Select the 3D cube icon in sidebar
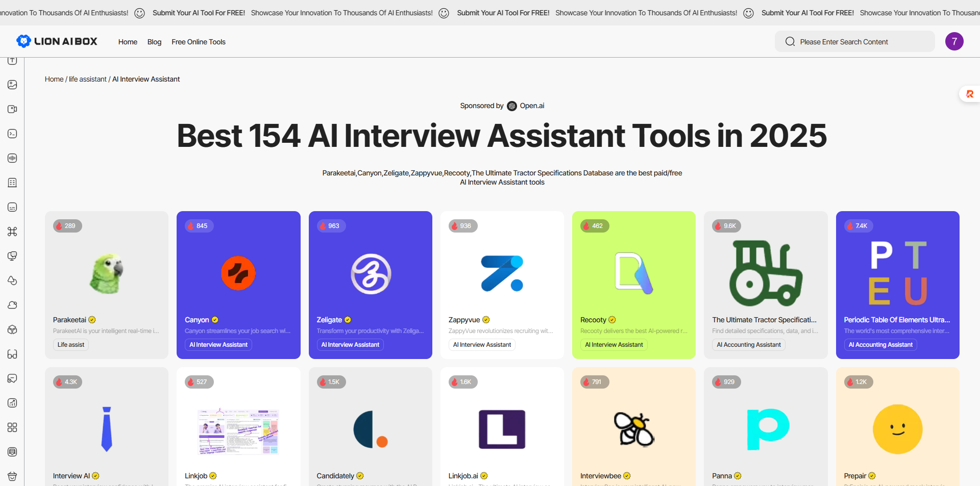This screenshot has height=486, width=980. coord(12,329)
